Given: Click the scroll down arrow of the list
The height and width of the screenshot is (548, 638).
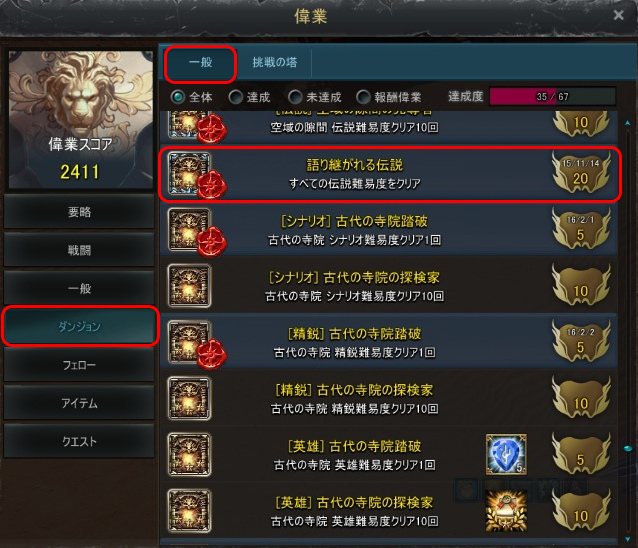Looking at the screenshot, I should (628, 539).
